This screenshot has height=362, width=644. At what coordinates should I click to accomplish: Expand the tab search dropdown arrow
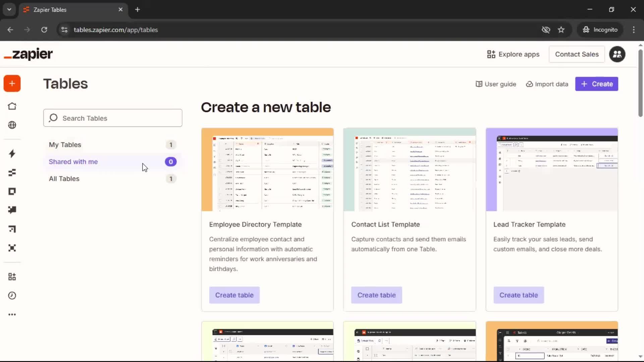click(x=9, y=10)
